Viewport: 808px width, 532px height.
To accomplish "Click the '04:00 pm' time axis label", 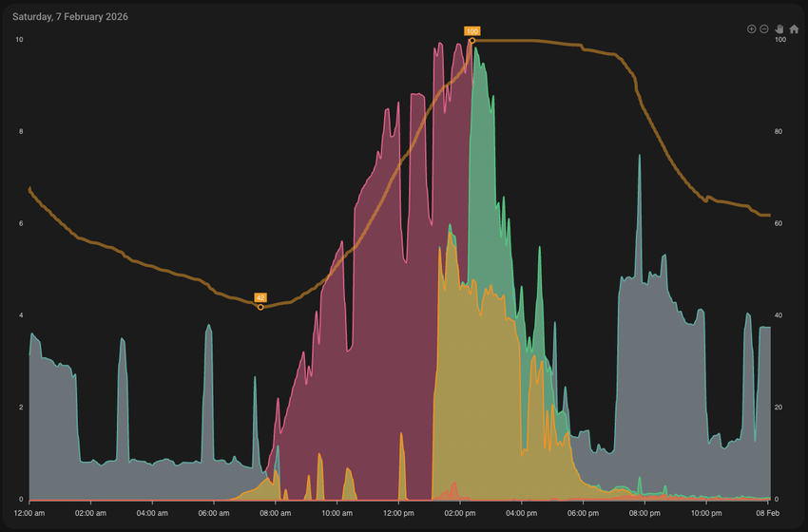I will pyautogui.click(x=522, y=513).
